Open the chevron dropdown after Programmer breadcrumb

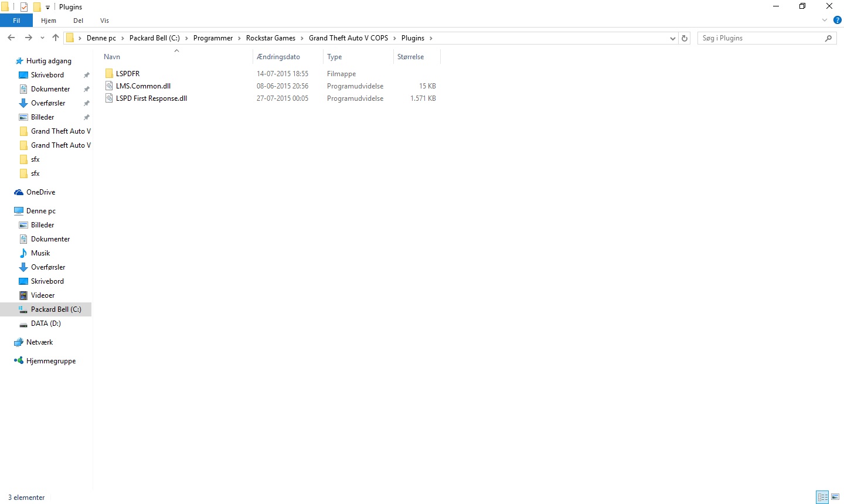tap(240, 38)
